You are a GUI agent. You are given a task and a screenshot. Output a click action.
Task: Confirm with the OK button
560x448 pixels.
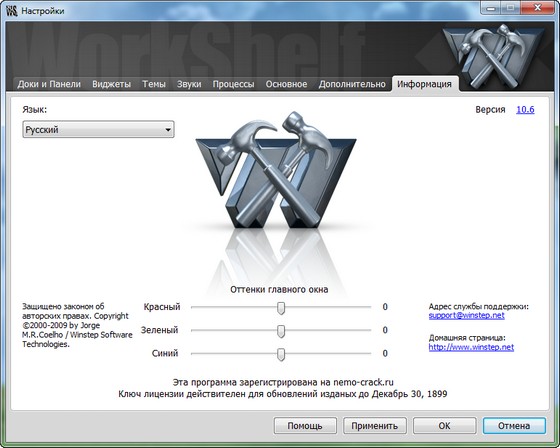(x=444, y=426)
